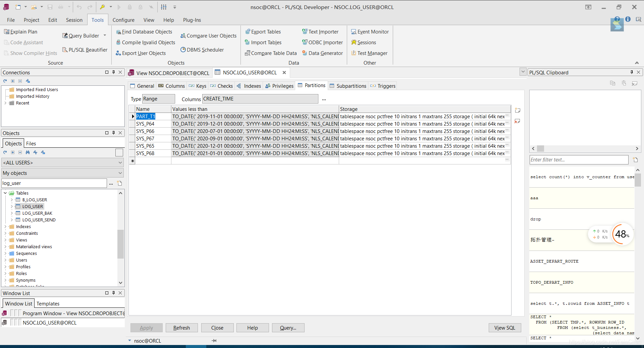The width and height of the screenshot is (644, 348).
Task: Click Delete partition icon with red X
Action: pyautogui.click(x=518, y=121)
